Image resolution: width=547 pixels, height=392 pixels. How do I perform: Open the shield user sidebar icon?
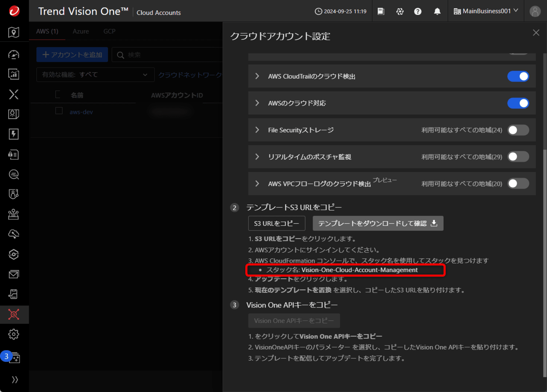click(x=14, y=194)
